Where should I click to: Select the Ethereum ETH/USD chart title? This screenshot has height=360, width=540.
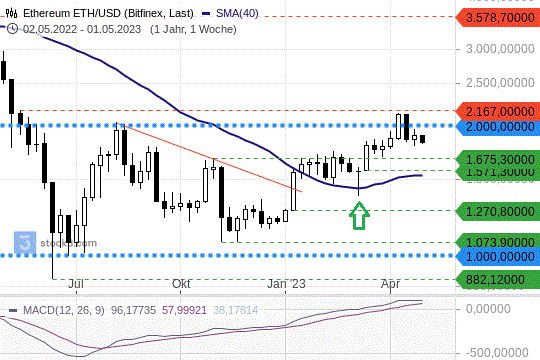click(108, 13)
